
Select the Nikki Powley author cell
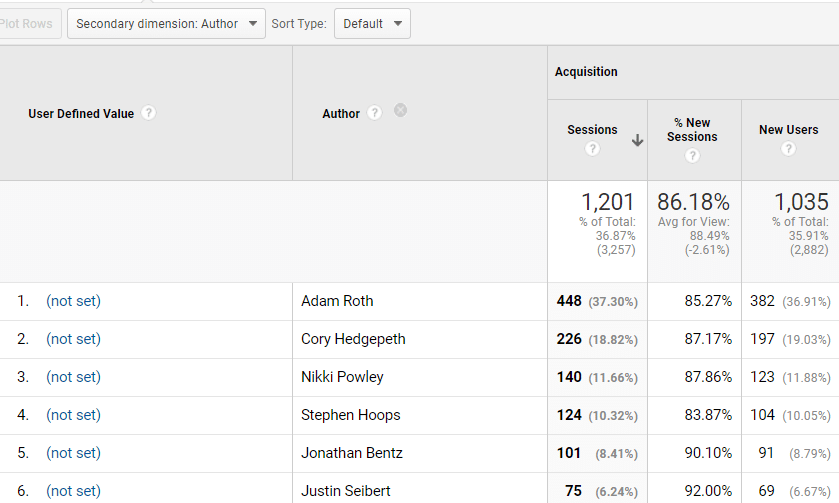click(x=342, y=377)
